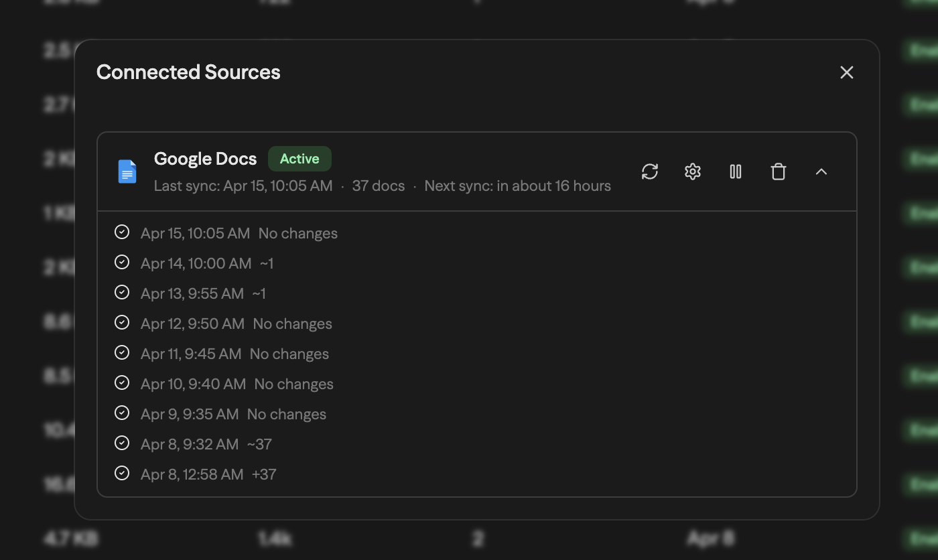Select the Apr 14 sync entry showing ~1
The image size is (938, 560).
[x=206, y=263]
